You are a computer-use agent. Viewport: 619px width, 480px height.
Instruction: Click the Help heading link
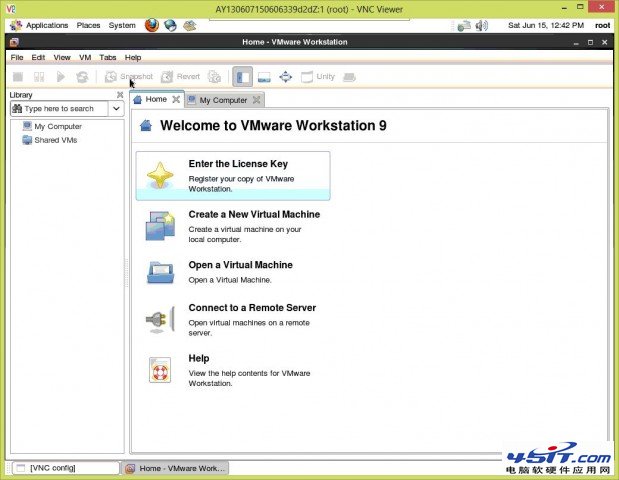click(199, 358)
